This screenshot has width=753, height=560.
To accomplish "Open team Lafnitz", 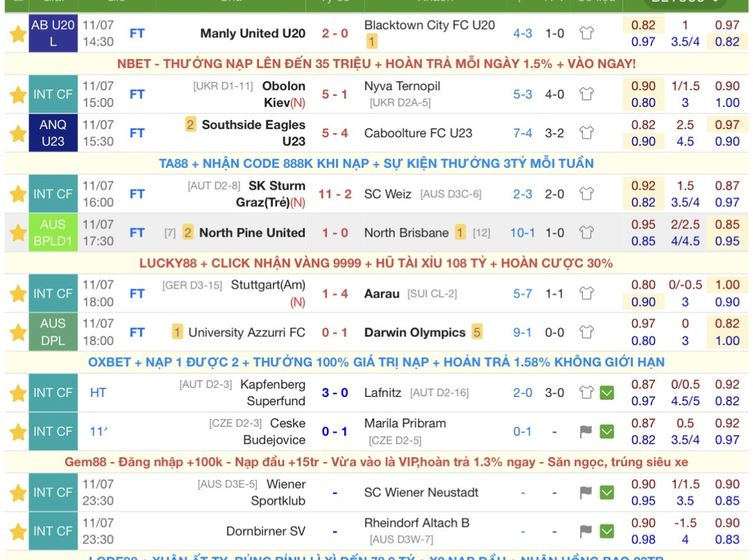I will 382,393.
